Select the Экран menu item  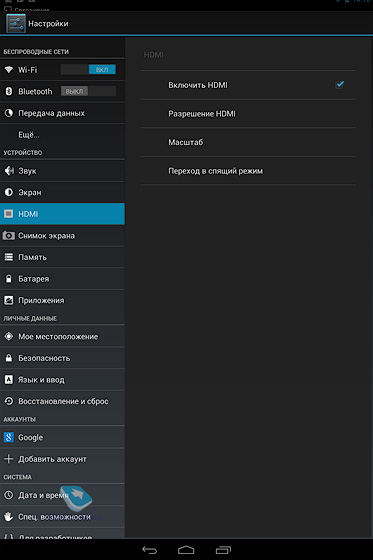click(x=62, y=192)
